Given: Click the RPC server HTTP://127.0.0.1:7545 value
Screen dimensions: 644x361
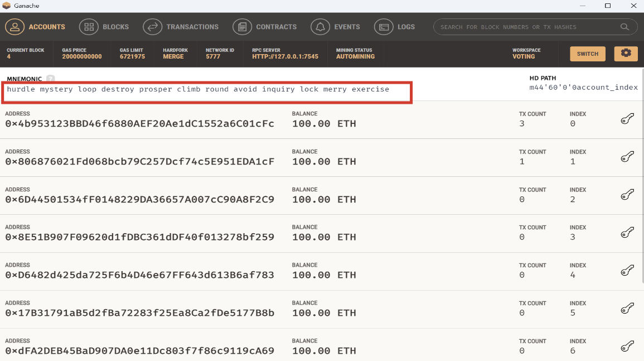Looking at the screenshot, I should (x=285, y=57).
